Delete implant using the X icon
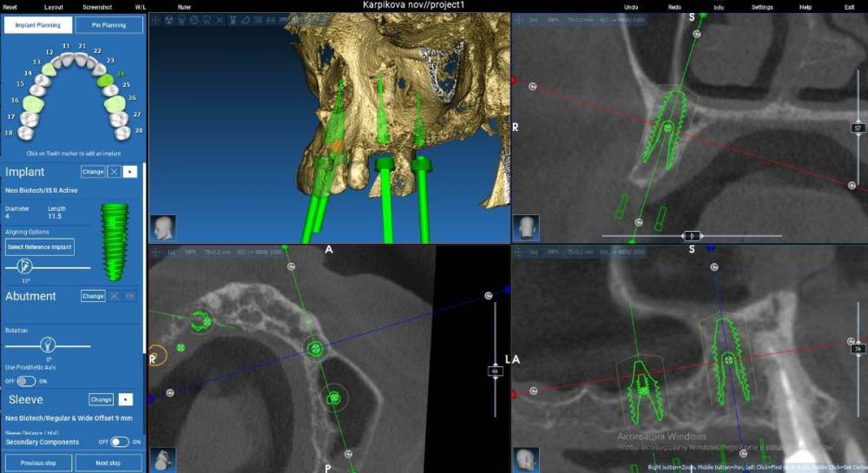Screen dimensions: 868x473 click(115, 172)
